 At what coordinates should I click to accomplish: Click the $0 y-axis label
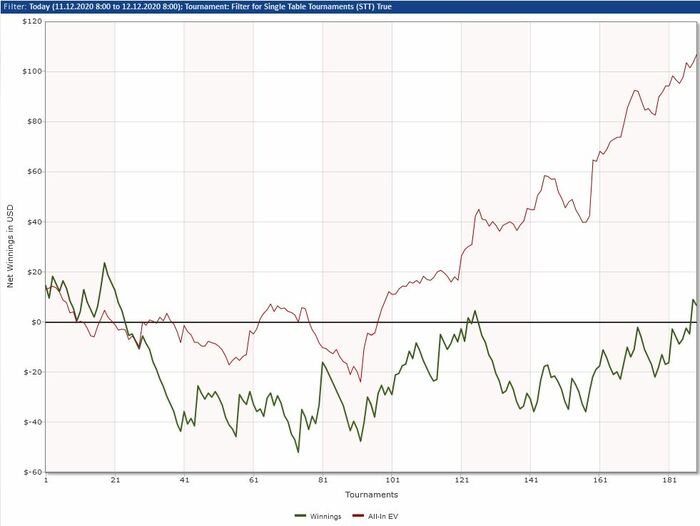click(x=36, y=322)
